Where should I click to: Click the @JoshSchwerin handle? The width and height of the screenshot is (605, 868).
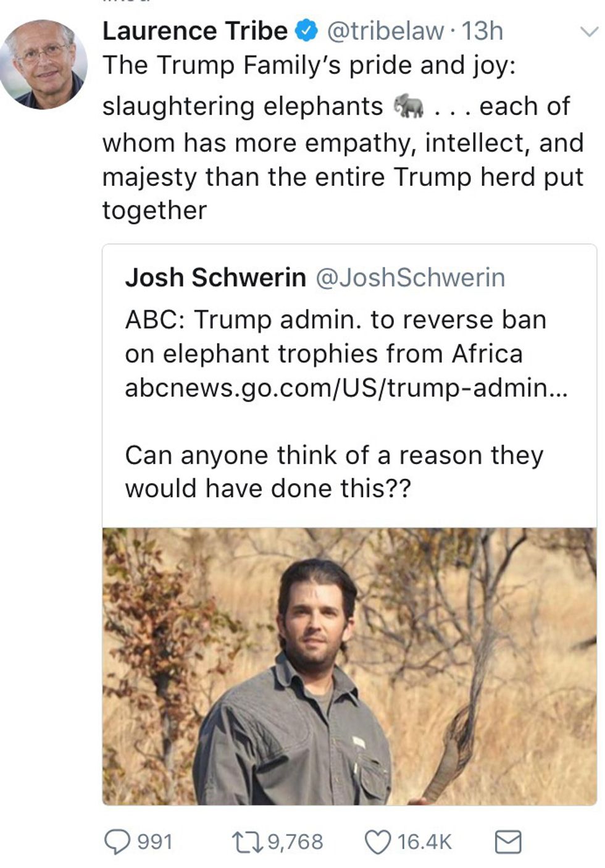[x=411, y=277]
